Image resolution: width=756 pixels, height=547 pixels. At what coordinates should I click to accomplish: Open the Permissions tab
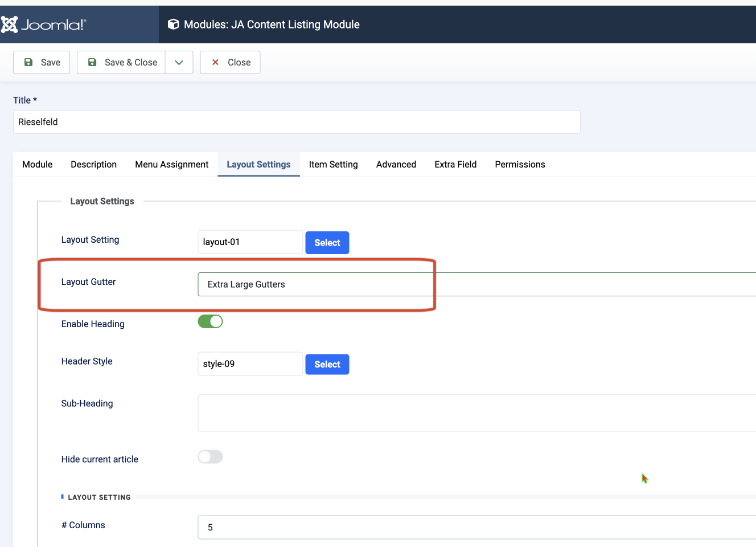pyautogui.click(x=520, y=165)
